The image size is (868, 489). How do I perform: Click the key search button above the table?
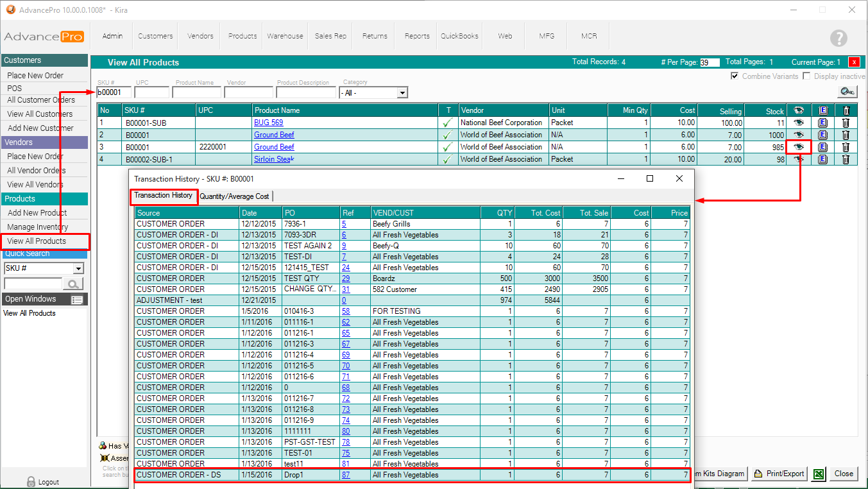847,92
